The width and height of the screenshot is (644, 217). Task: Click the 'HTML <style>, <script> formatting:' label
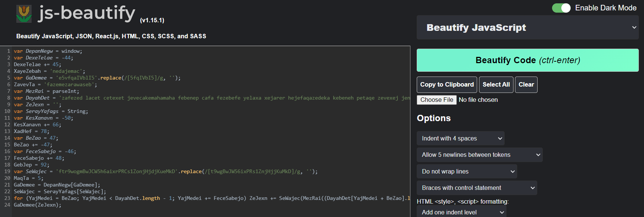pyautogui.click(x=463, y=201)
